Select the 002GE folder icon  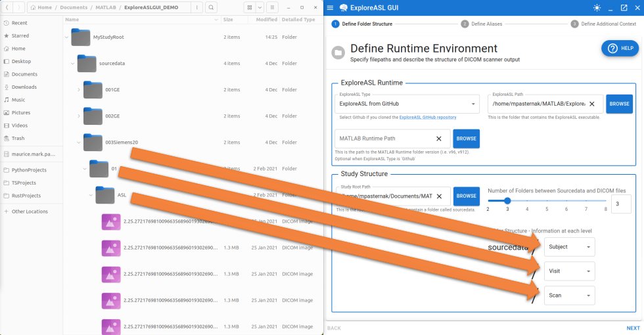pyautogui.click(x=93, y=116)
